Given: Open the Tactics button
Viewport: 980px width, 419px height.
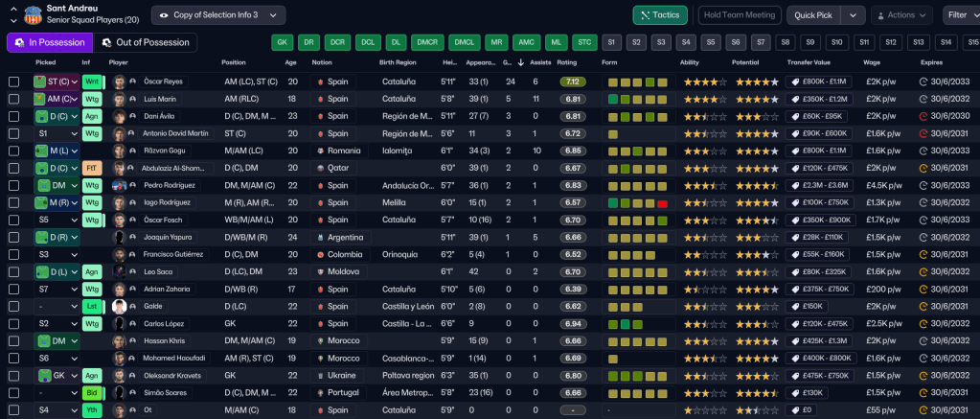Looking at the screenshot, I should pyautogui.click(x=659, y=15).
